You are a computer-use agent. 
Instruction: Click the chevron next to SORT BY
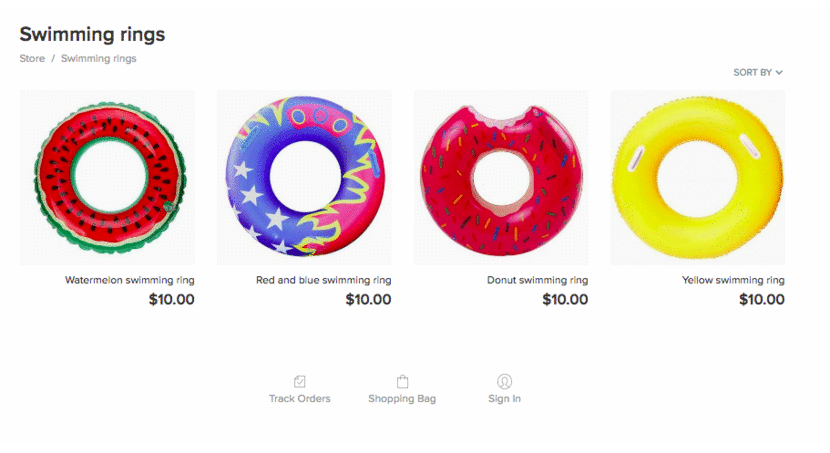click(779, 73)
